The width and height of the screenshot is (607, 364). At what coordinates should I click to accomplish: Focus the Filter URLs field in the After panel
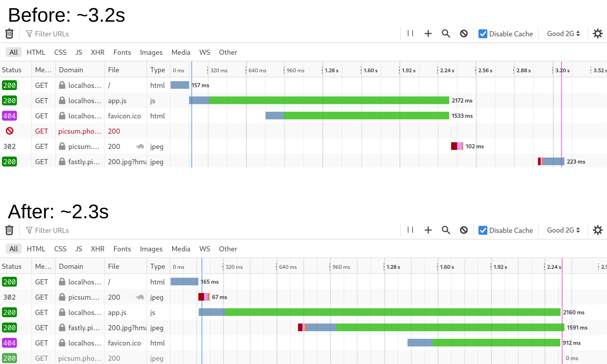210,230
